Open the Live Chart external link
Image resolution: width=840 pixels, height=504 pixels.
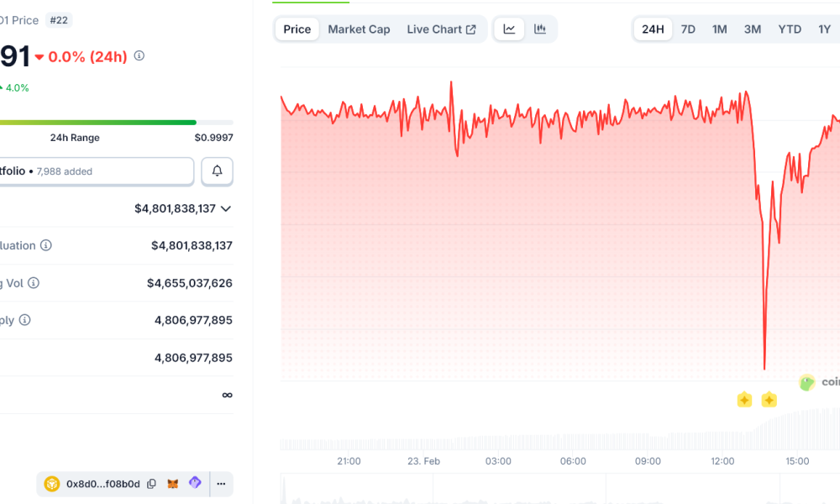pyautogui.click(x=442, y=29)
